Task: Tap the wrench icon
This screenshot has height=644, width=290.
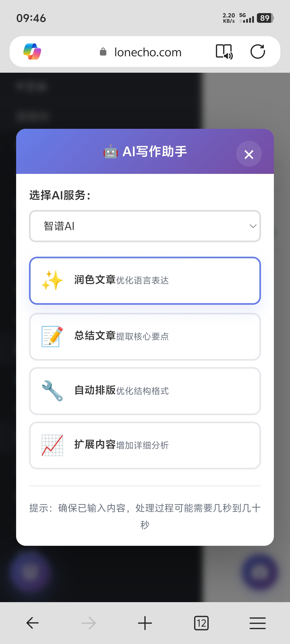Action: click(x=52, y=391)
